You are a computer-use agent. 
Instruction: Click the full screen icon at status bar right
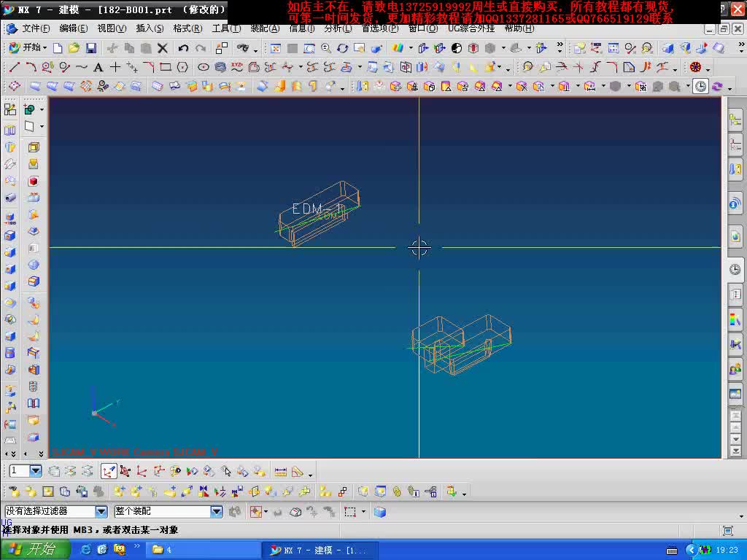727,531
